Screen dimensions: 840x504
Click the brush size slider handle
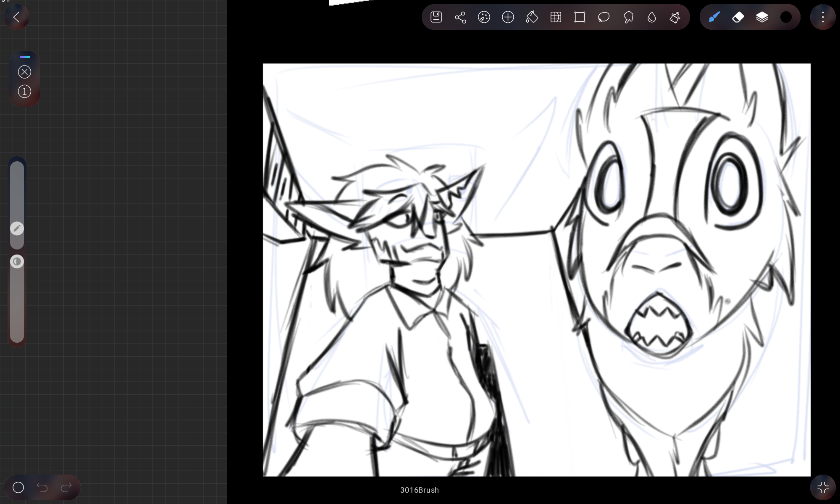pyautogui.click(x=17, y=228)
